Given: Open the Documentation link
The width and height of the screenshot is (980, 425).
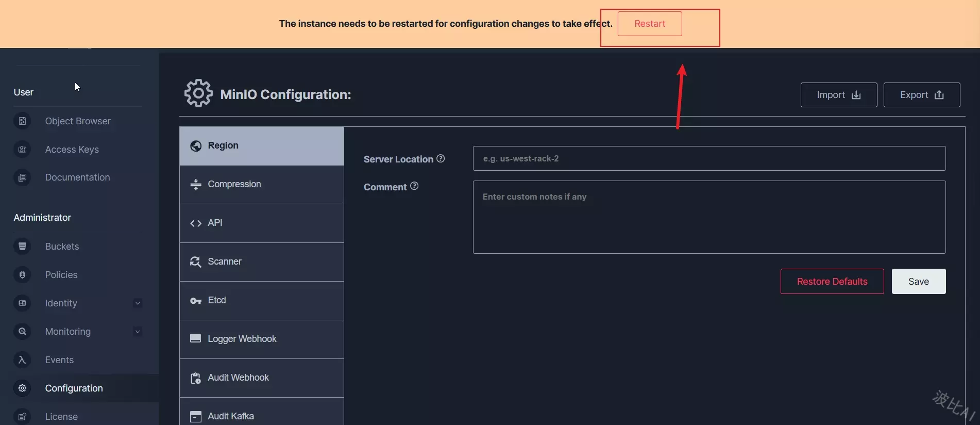Looking at the screenshot, I should tap(77, 177).
